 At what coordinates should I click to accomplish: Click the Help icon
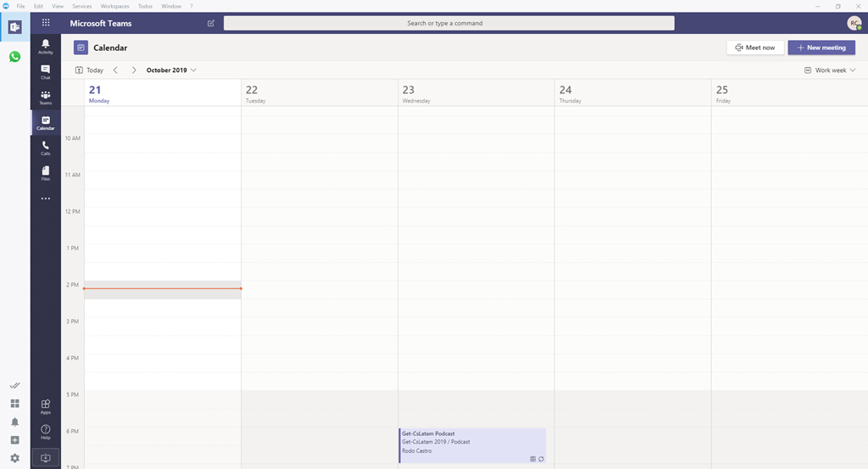pos(45,432)
